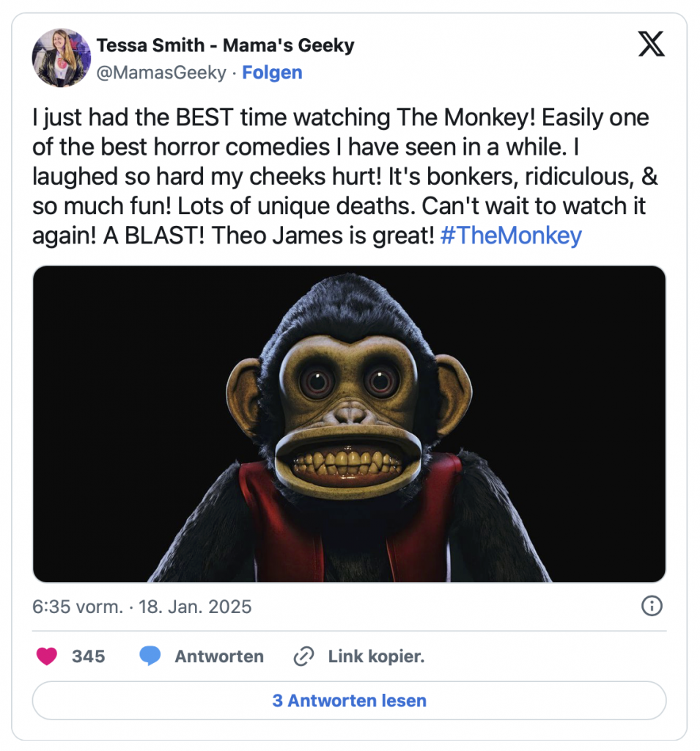Click the 'Theo James is great!' sentence
This screenshot has width=700, height=751.
pos(323,235)
